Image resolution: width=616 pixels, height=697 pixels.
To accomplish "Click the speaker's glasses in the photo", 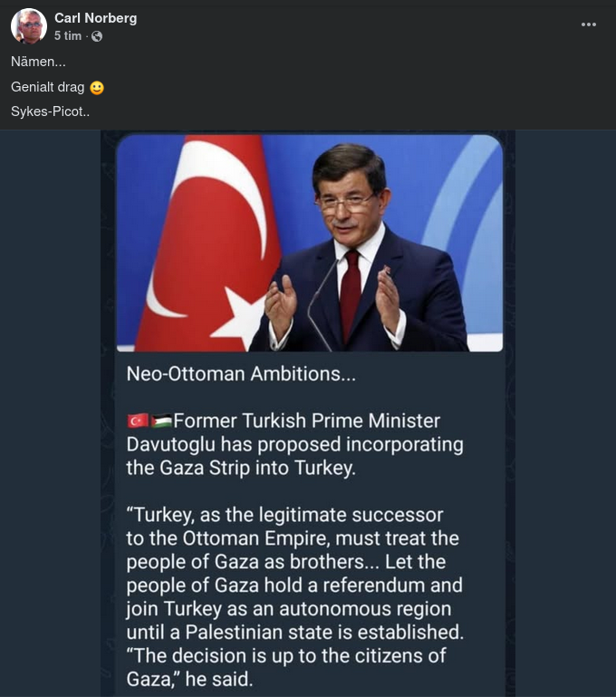I will [x=344, y=205].
